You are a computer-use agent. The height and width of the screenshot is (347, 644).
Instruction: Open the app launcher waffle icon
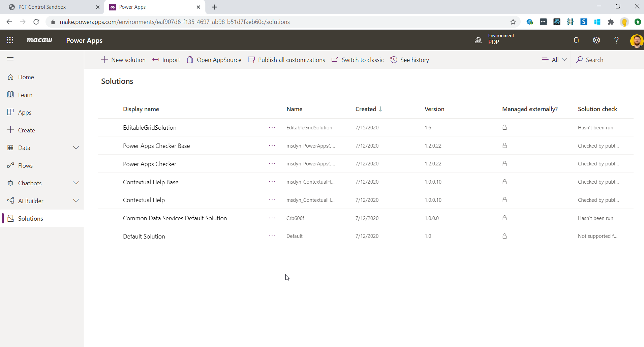point(10,40)
